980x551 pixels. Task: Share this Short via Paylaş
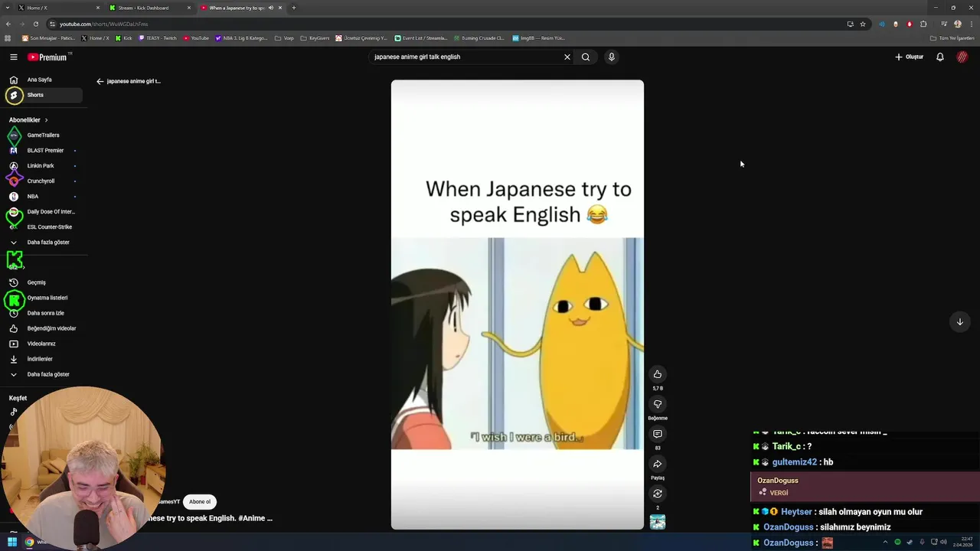coord(657,464)
